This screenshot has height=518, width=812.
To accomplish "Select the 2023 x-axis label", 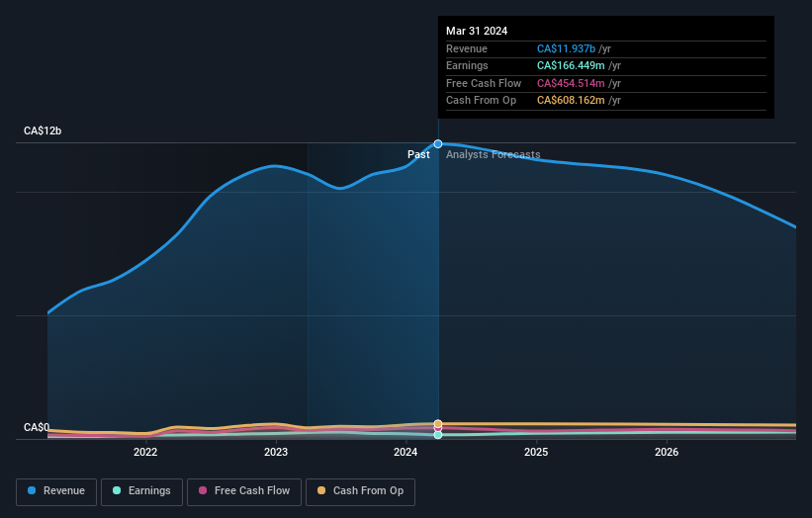I will click(276, 452).
